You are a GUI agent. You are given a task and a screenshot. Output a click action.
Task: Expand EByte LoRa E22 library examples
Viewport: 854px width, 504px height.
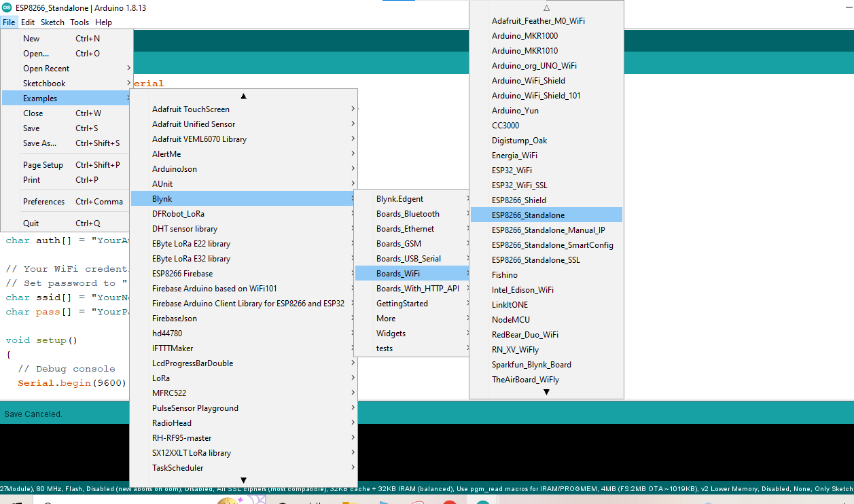(243, 244)
